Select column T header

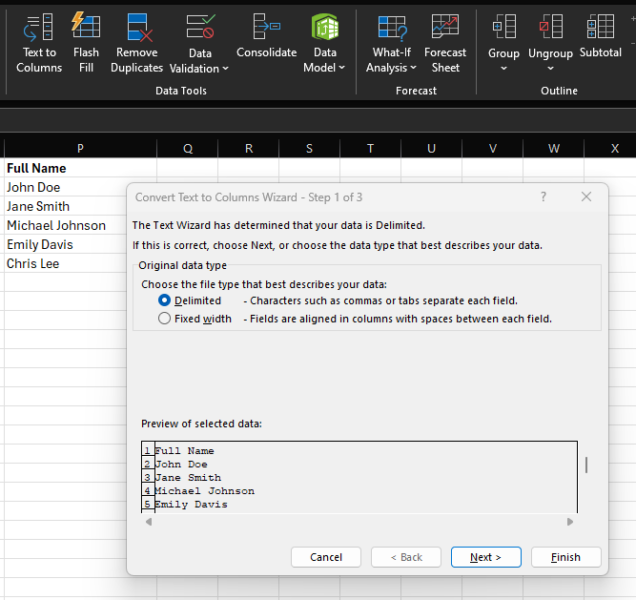(x=370, y=148)
